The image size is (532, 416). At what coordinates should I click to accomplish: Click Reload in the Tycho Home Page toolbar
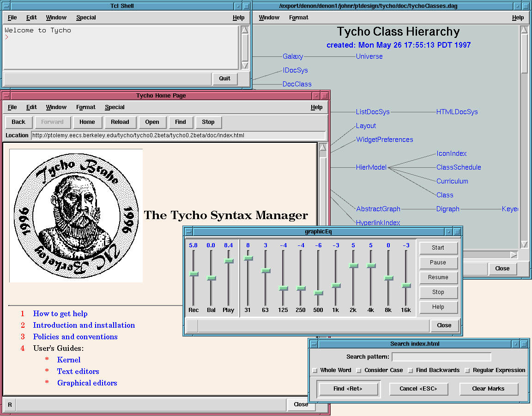tap(120, 122)
